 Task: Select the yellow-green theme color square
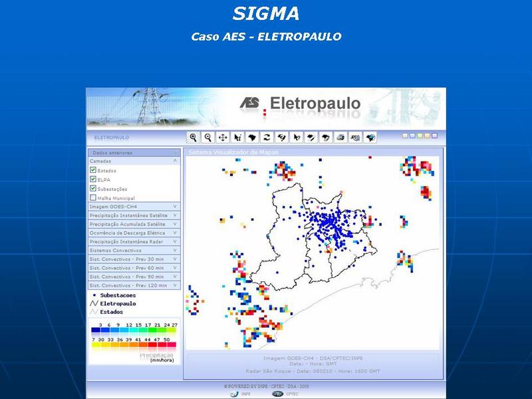(x=420, y=136)
